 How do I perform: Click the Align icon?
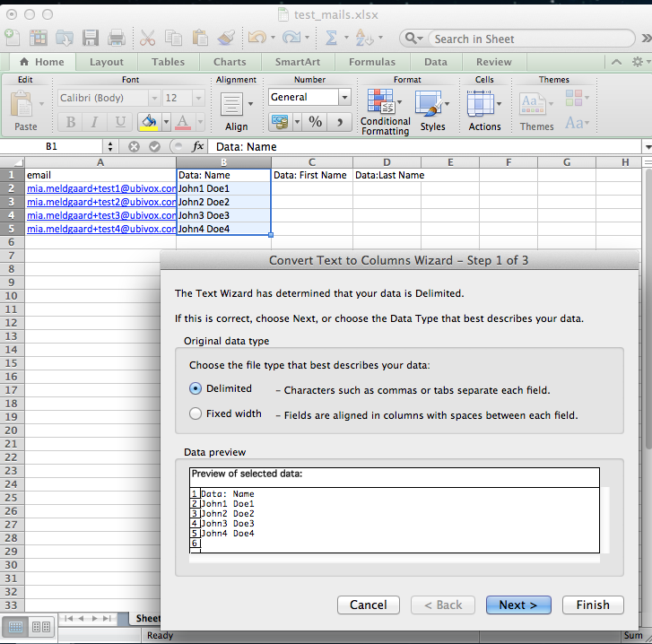tap(231, 104)
